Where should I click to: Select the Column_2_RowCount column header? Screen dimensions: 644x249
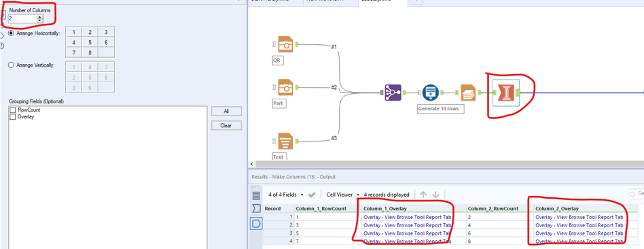click(x=500, y=209)
